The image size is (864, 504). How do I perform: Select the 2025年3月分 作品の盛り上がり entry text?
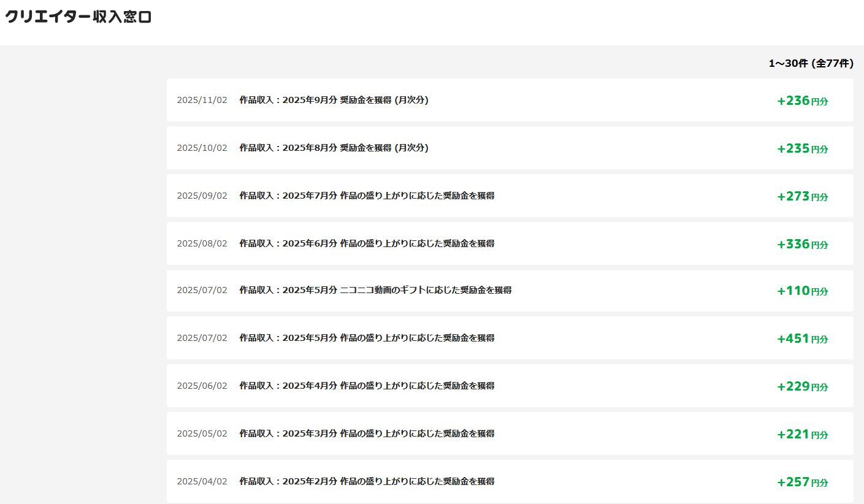coord(367,433)
